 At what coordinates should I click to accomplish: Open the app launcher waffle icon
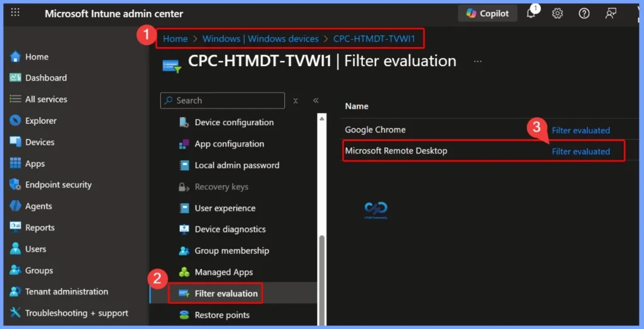15,13
